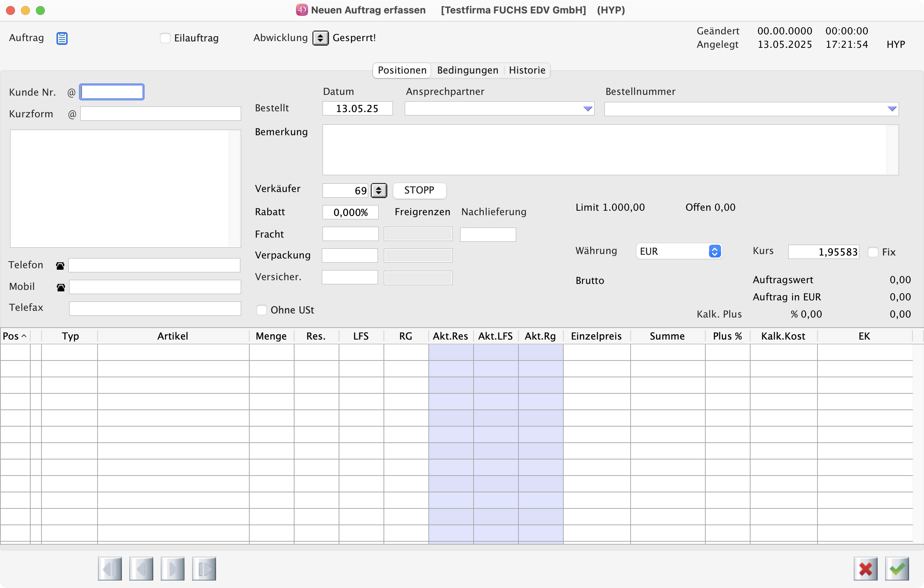
Task: Switch to the Bedingungen tab
Action: 467,70
